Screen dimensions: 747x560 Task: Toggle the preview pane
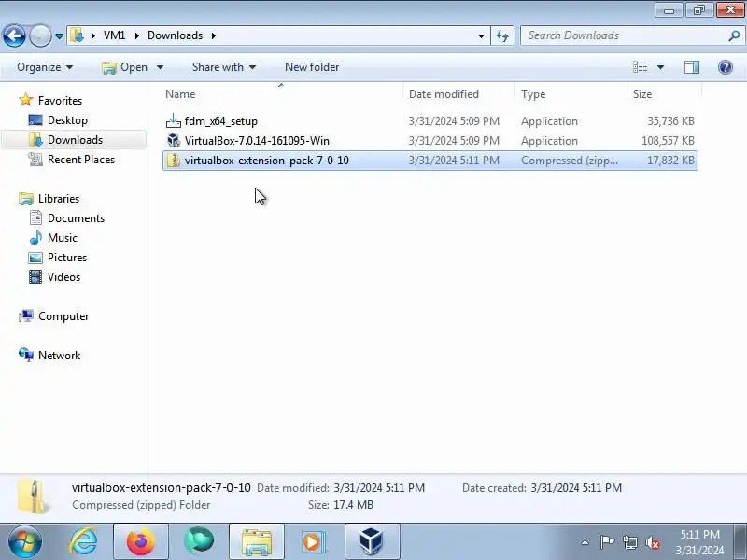pos(692,67)
